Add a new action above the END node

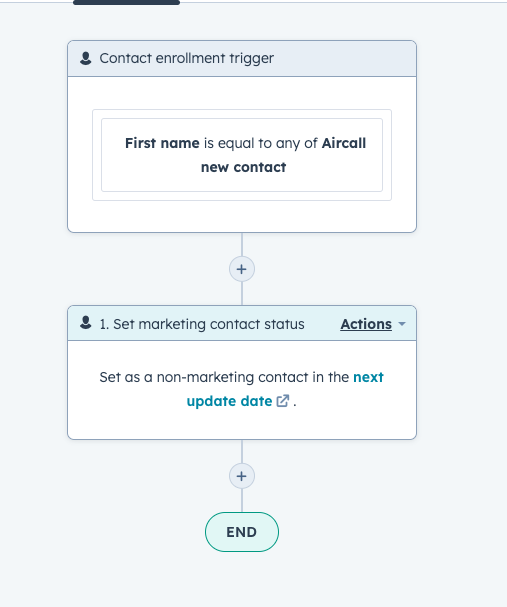[x=242, y=476]
